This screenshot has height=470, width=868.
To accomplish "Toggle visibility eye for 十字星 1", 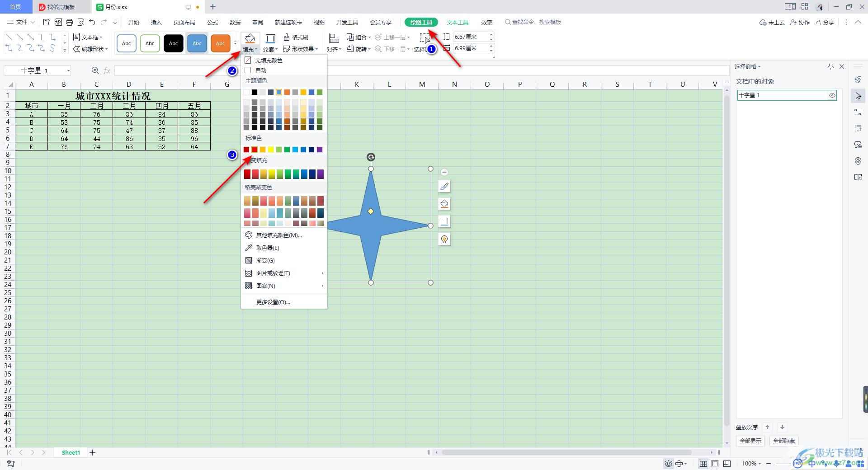I will point(832,95).
